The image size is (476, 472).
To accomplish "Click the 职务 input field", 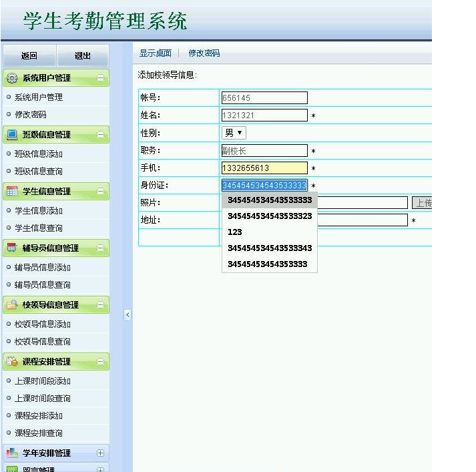I will (264, 151).
